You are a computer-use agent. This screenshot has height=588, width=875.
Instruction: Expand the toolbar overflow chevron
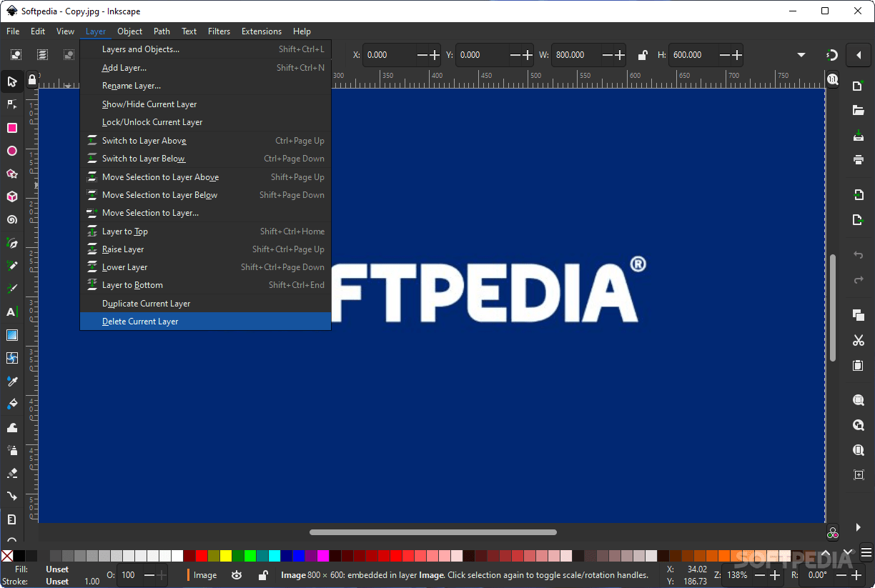801,54
